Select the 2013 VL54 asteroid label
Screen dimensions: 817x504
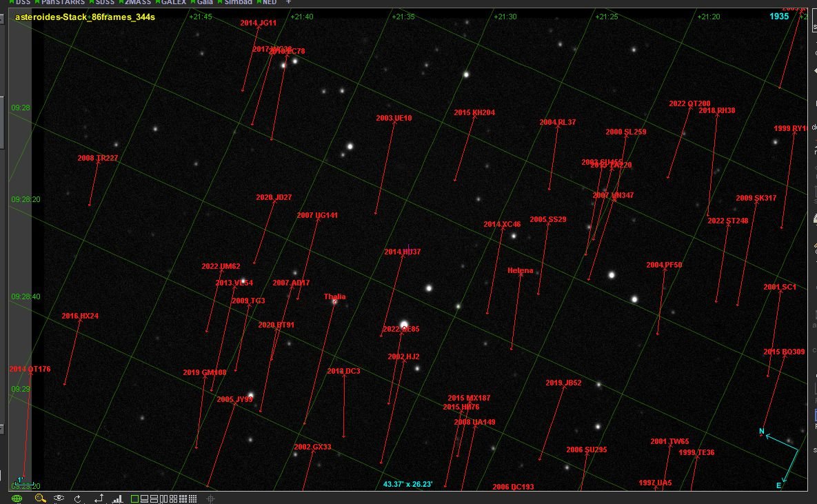pyautogui.click(x=234, y=283)
